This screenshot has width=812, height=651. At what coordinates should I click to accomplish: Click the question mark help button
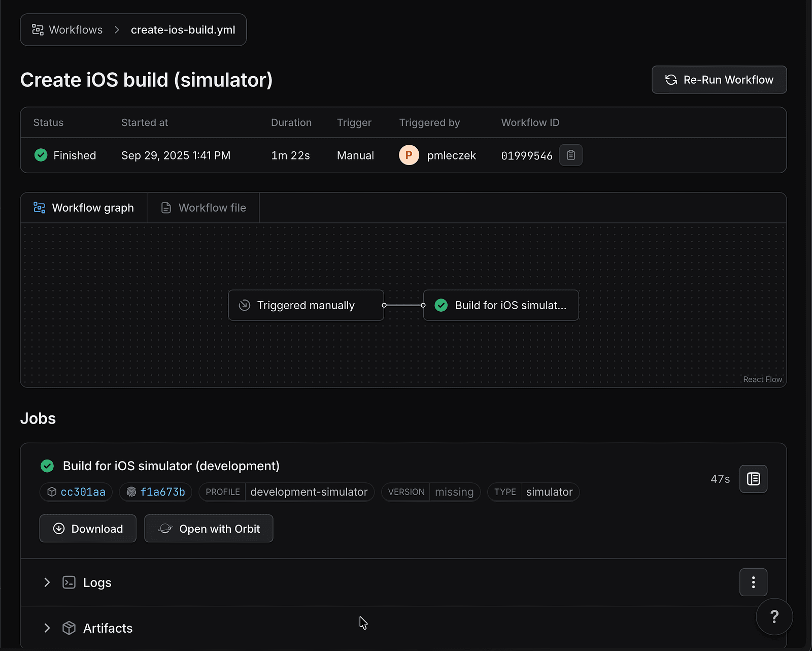(774, 616)
